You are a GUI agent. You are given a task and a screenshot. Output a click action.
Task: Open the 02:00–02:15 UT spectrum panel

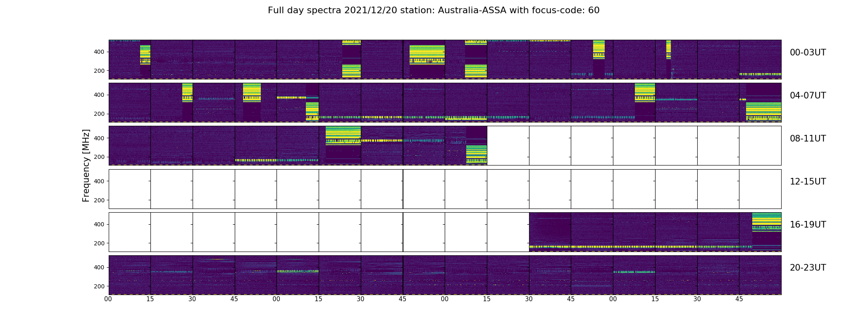coord(466,60)
